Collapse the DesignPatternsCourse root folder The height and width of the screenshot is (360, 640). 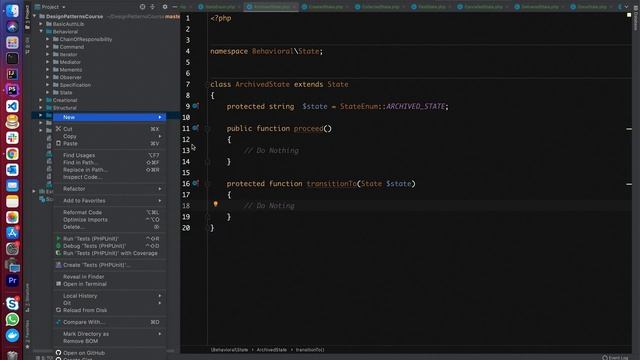35,16
